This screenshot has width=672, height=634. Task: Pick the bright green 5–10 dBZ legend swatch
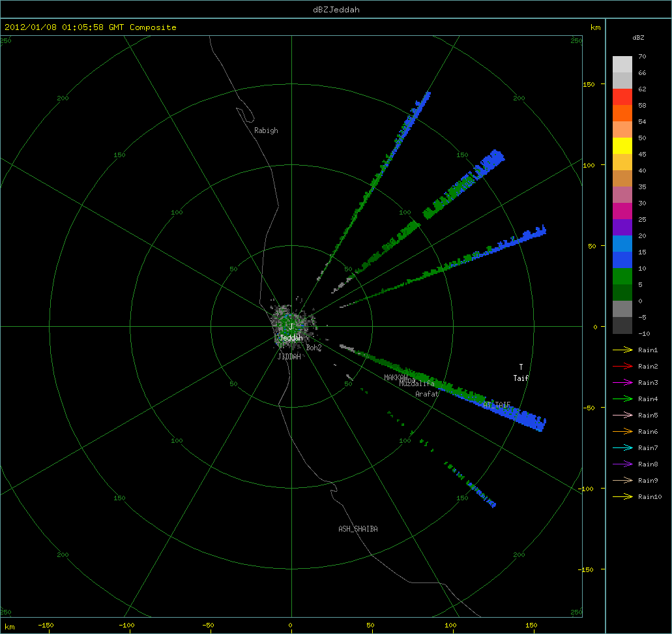[x=622, y=277]
